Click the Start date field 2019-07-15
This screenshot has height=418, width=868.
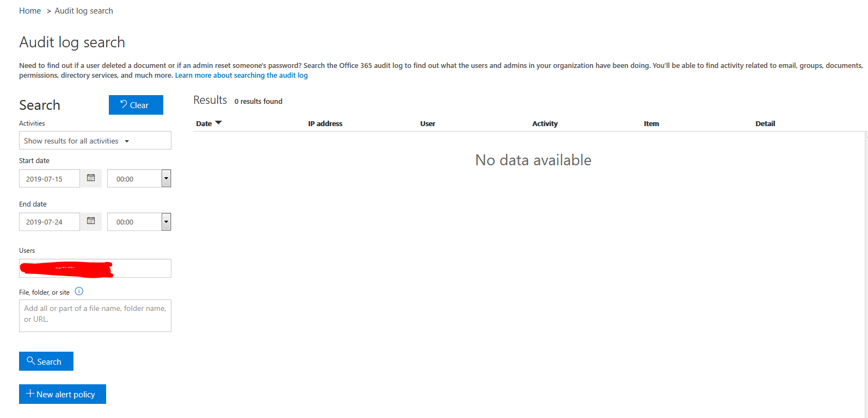(x=50, y=178)
